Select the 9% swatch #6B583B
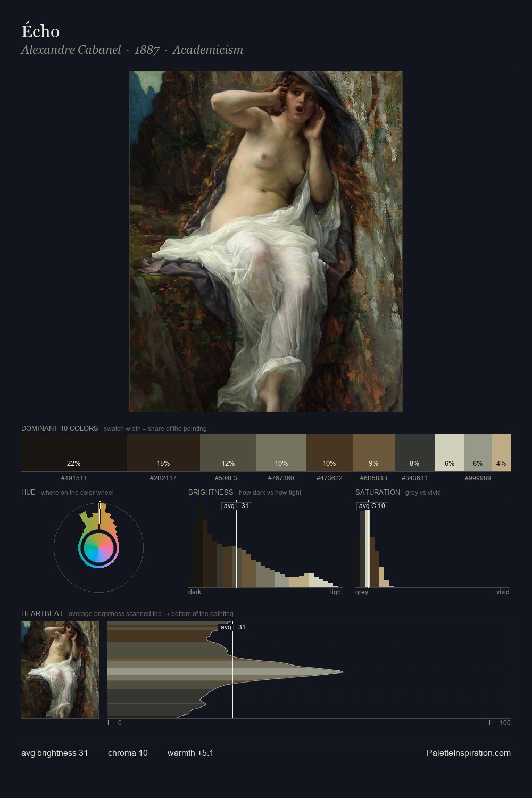 [373, 453]
